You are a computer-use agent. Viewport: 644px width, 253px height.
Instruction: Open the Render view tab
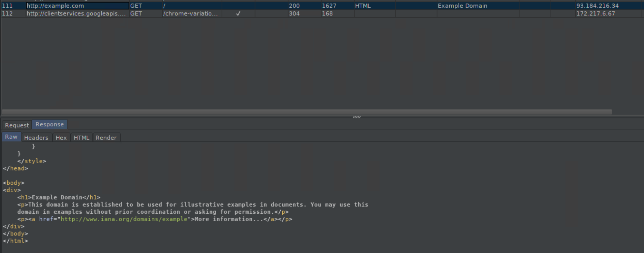click(x=106, y=138)
